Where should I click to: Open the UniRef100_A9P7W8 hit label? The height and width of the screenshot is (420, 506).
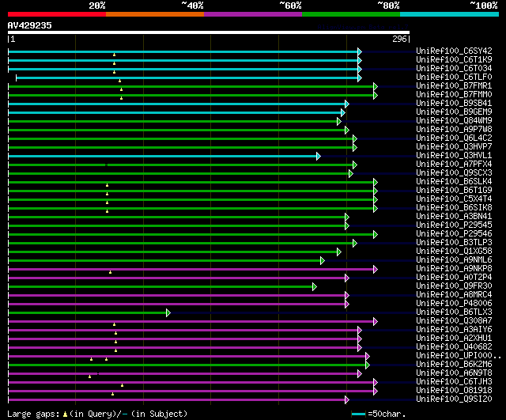(454, 130)
